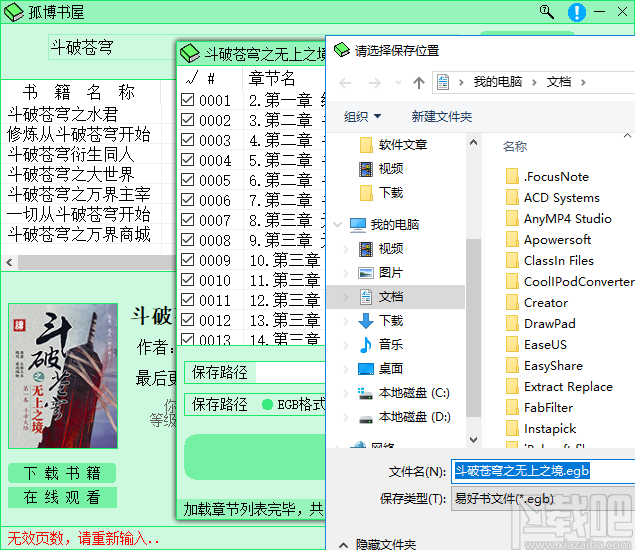Open the EaseUS folder
Viewport: 635px width, 550px height.
(x=536, y=345)
